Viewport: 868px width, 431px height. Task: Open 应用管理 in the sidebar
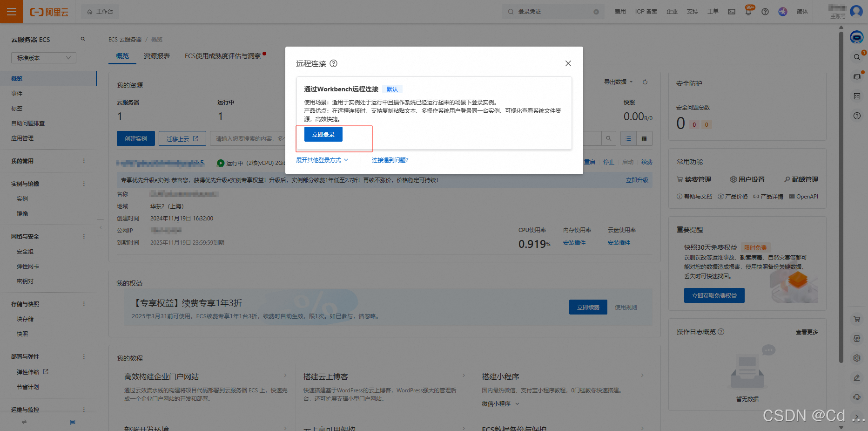[22, 138]
